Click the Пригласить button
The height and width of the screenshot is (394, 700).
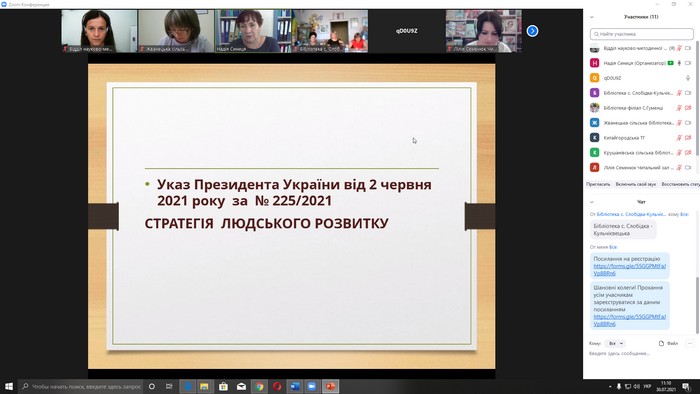coord(598,184)
